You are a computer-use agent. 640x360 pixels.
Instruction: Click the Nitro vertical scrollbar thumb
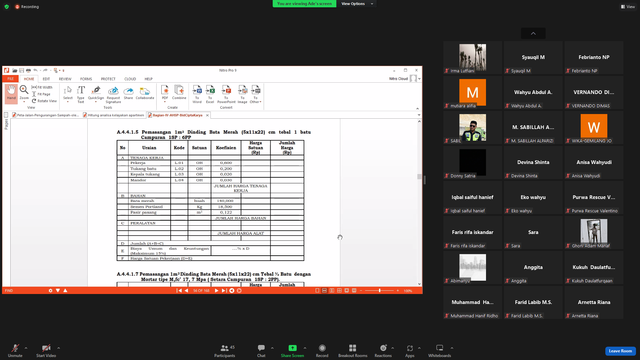tap(419, 176)
